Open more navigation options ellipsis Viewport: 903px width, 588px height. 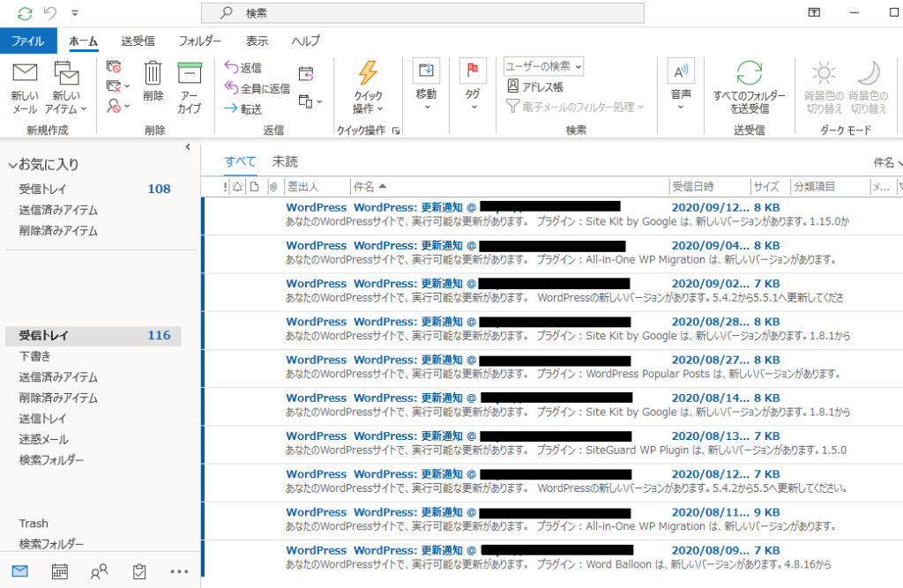click(x=179, y=571)
